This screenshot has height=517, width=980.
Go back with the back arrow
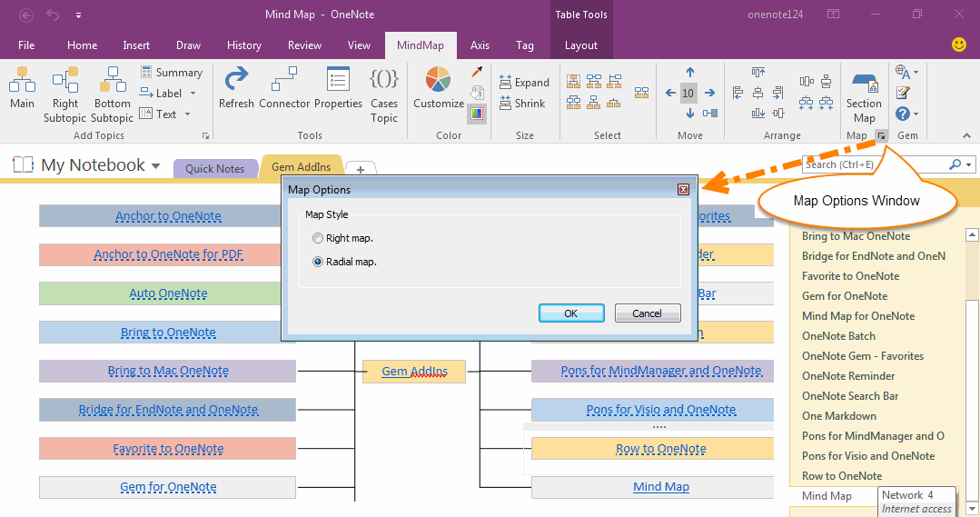pos(26,15)
